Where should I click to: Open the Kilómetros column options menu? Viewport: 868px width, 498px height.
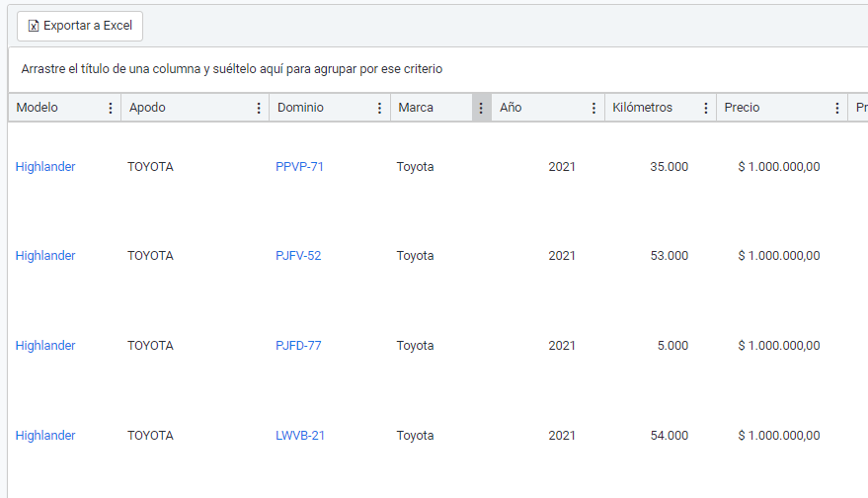706,109
